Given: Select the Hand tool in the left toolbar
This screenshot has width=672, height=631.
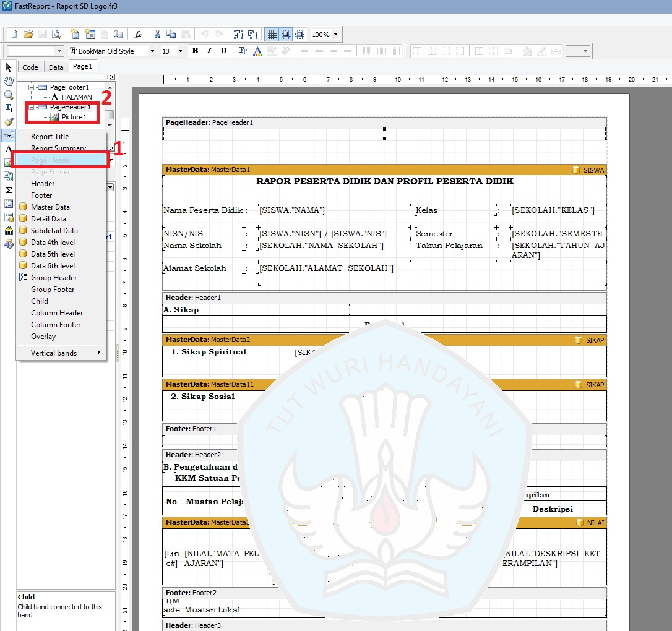Looking at the screenshot, I should click(x=9, y=81).
